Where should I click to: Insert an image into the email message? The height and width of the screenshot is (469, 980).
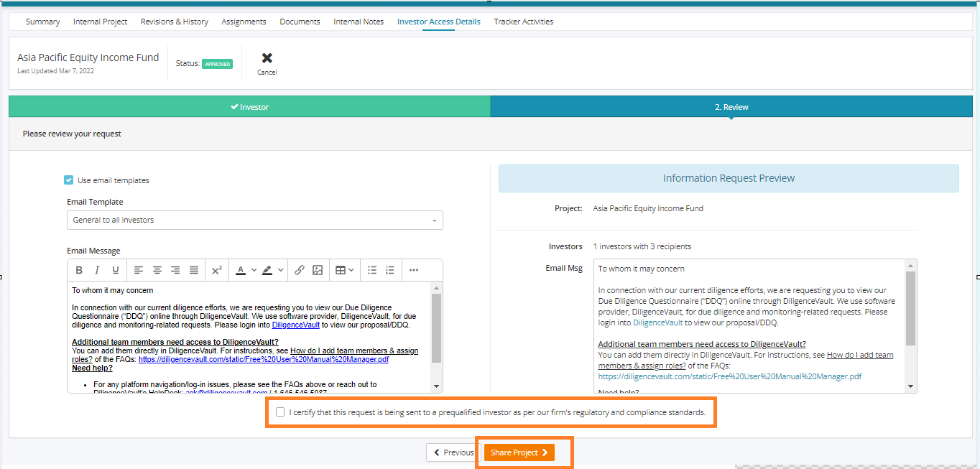(318, 270)
